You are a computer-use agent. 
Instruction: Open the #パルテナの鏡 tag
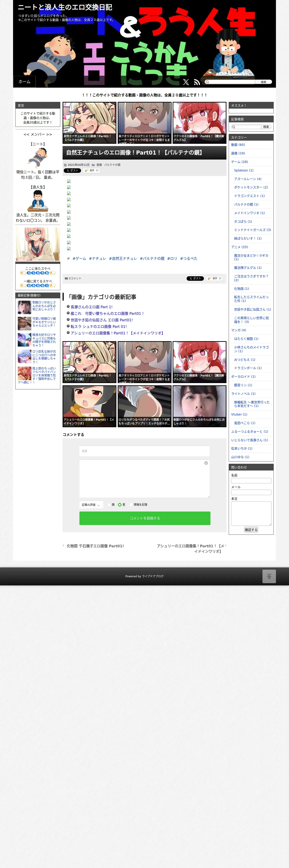(152, 258)
